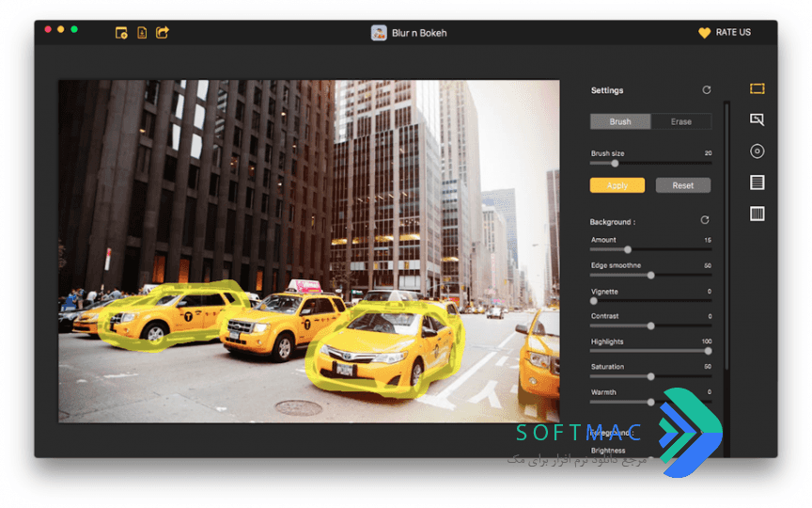The height and width of the screenshot is (508, 812).
Task: Click the Reset button
Action: coord(683,185)
